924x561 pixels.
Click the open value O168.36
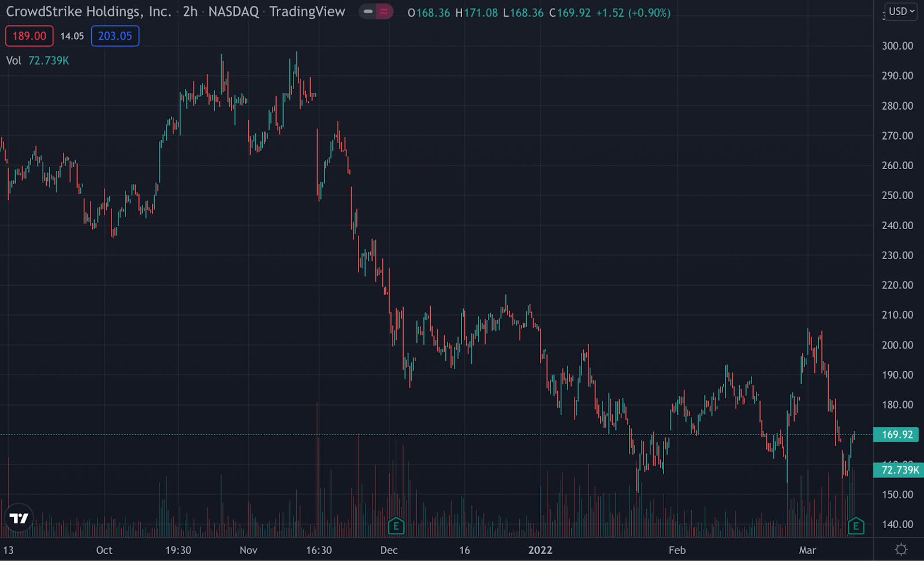(429, 13)
